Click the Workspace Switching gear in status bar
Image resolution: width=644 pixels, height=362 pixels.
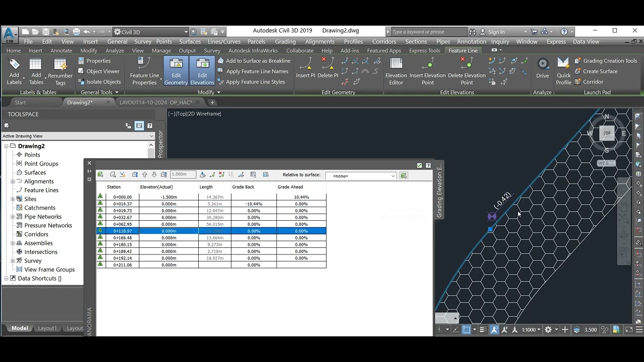pos(548,330)
